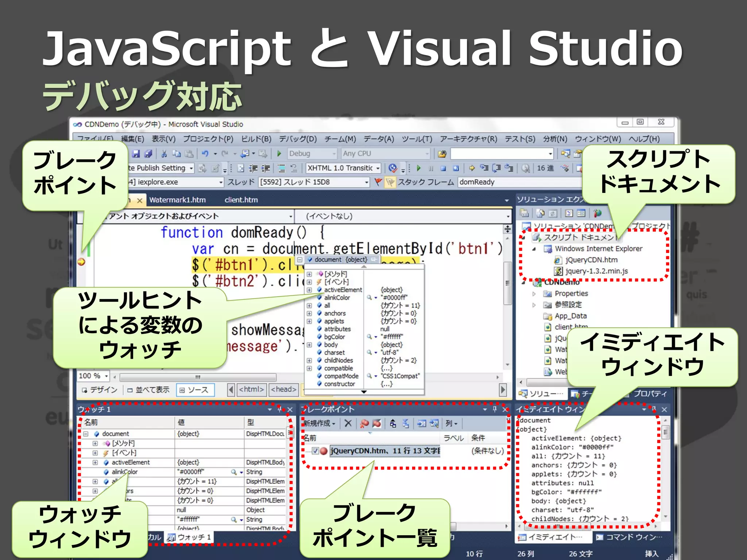The image size is (747, 560).
Task: Open the ビルド(B) menu
Action: [x=256, y=139]
